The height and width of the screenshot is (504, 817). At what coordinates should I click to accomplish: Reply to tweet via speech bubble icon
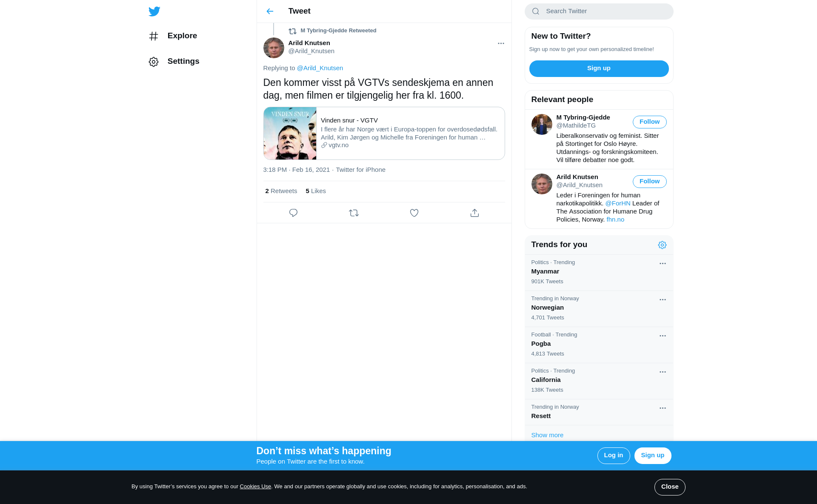click(x=293, y=213)
